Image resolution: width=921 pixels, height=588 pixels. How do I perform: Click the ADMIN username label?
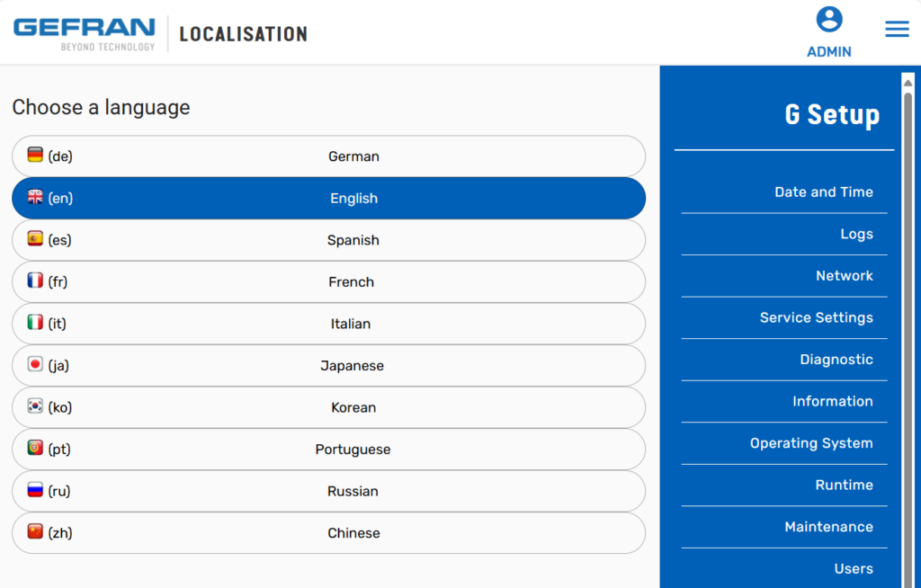(x=828, y=51)
